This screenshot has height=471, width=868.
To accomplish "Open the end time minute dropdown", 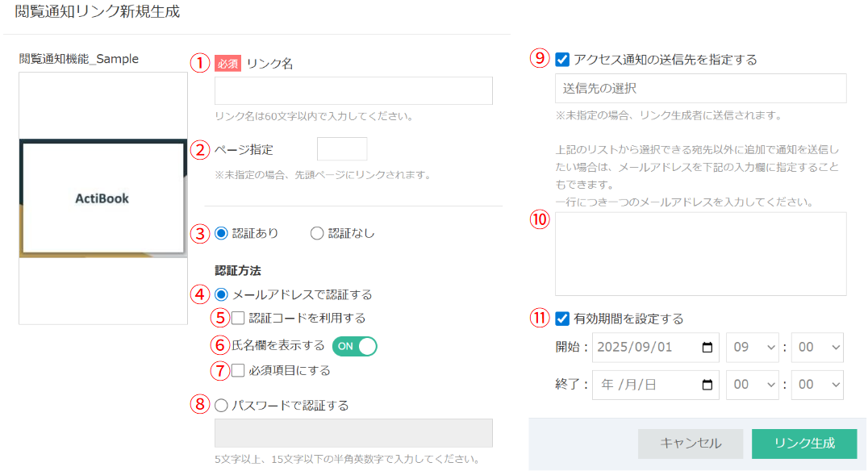I will 816,385.
